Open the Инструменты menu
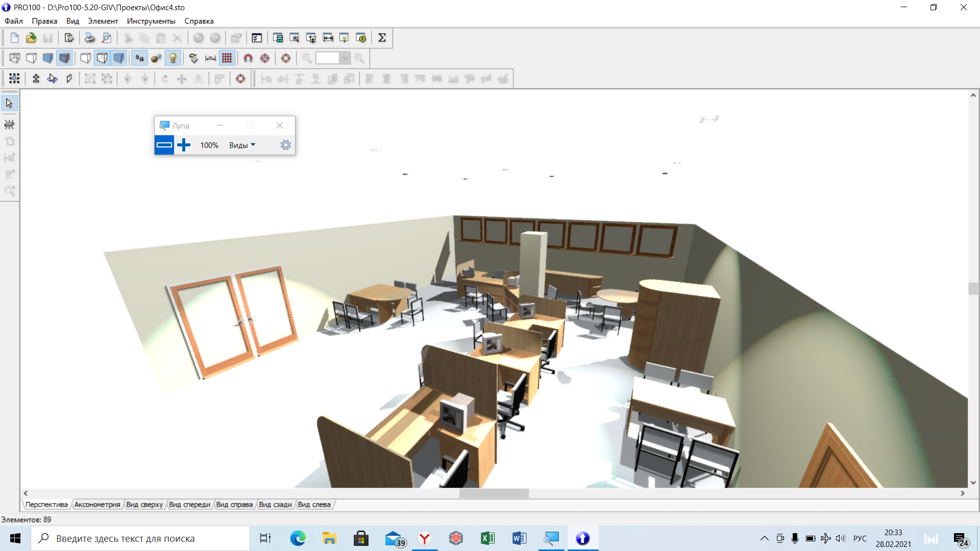This screenshot has width=980, height=551. pos(151,21)
